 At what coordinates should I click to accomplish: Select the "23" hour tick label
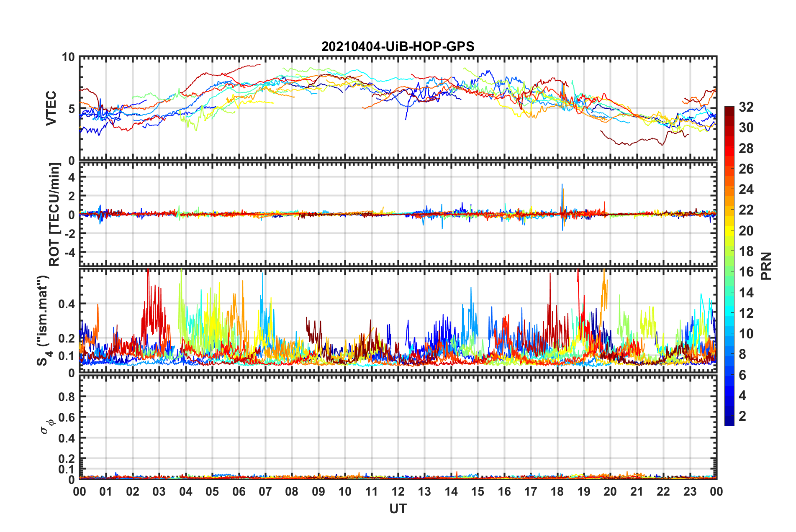tap(690, 491)
